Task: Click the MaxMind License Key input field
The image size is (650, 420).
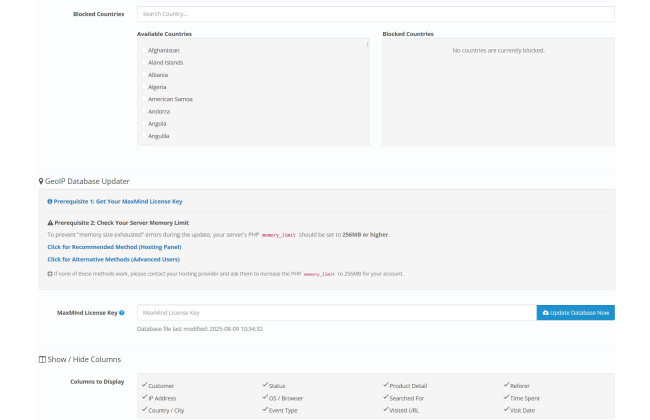Action: coord(337,313)
